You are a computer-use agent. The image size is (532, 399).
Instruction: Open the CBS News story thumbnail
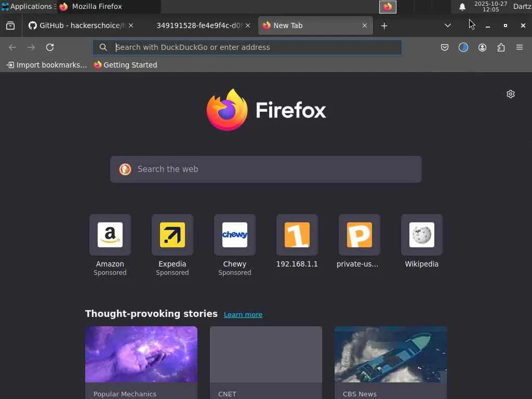[x=391, y=354]
